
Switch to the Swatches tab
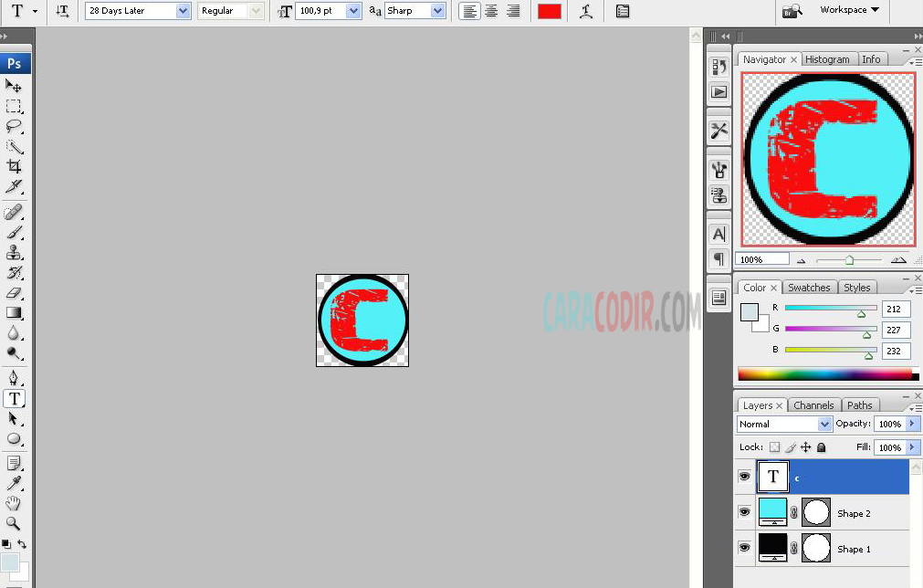809,288
